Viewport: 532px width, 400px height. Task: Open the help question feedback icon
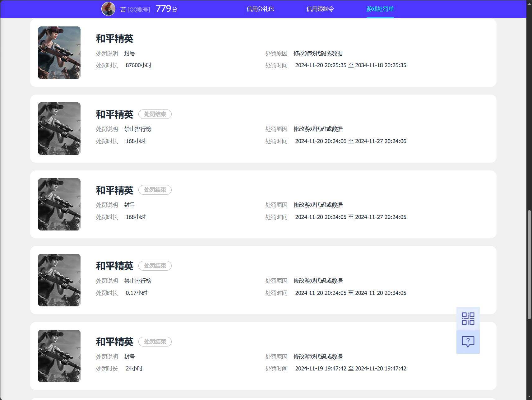(x=468, y=342)
